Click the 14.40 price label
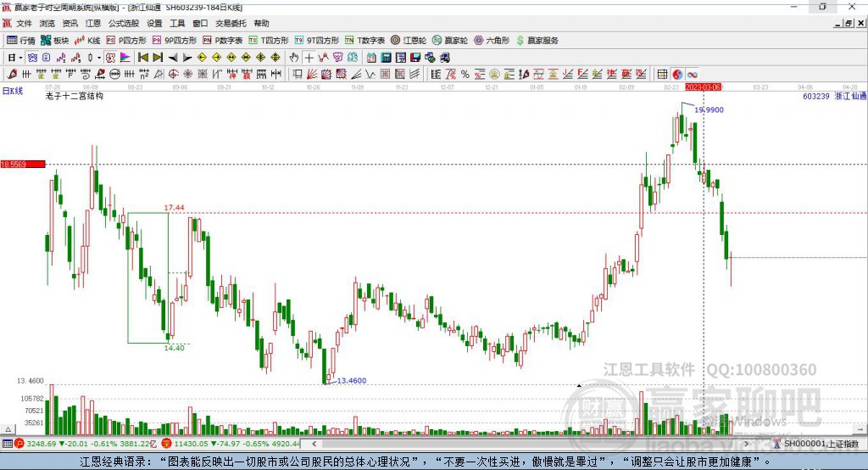The width and height of the screenshot is (868, 470). click(174, 348)
